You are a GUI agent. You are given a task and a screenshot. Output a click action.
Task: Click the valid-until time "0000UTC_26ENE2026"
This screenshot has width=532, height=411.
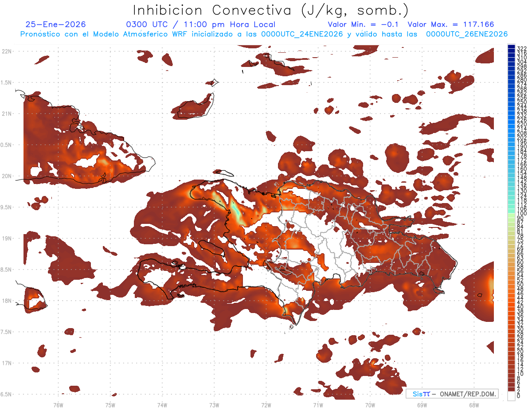click(x=467, y=34)
